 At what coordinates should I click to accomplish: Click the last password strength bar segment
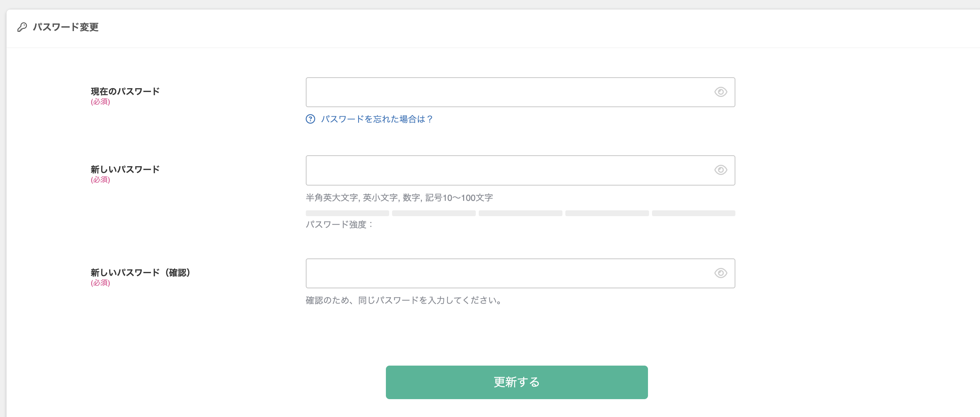click(x=693, y=213)
